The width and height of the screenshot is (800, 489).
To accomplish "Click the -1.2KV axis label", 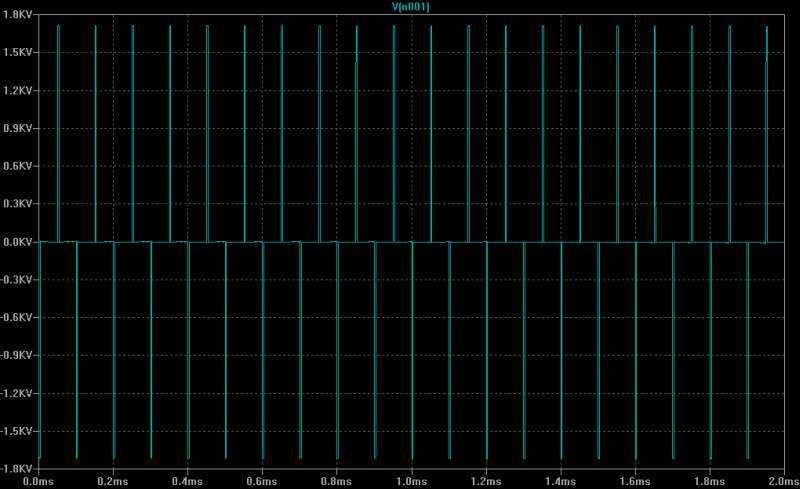I will coord(16,394).
